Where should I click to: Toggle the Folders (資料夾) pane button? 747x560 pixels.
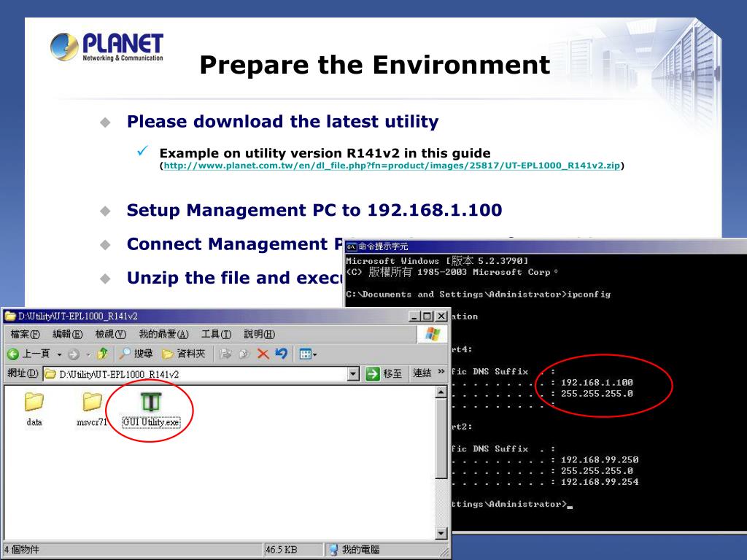coord(184,354)
